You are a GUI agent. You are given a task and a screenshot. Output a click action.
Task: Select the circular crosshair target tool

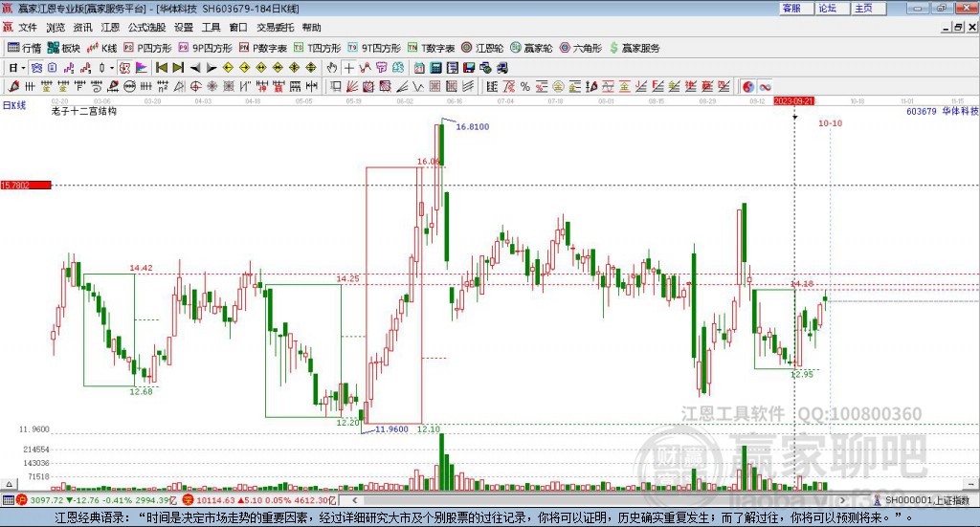[x=195, y=87]
